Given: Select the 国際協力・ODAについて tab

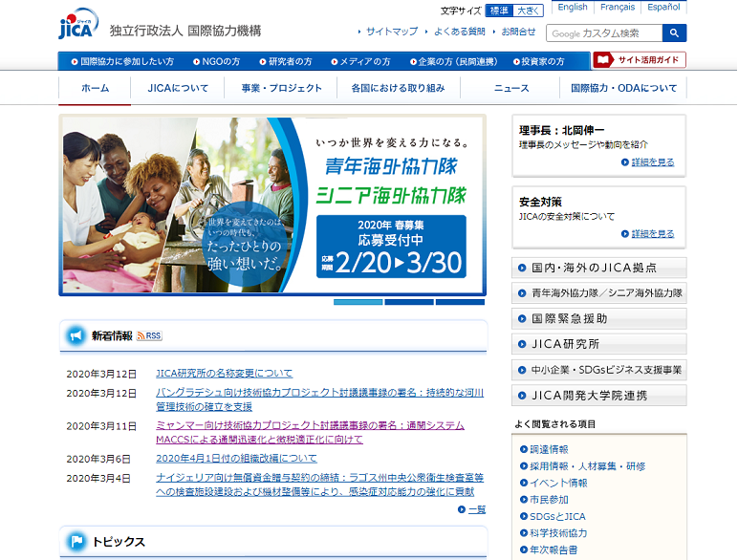Looking at the screenshot, I should [623, 88].
